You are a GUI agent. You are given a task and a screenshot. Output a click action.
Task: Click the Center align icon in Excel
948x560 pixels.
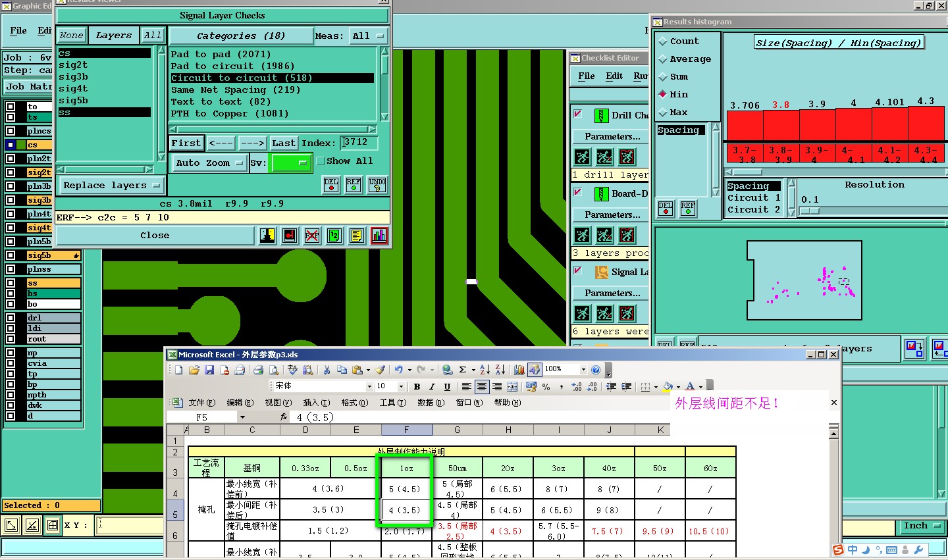482,386
